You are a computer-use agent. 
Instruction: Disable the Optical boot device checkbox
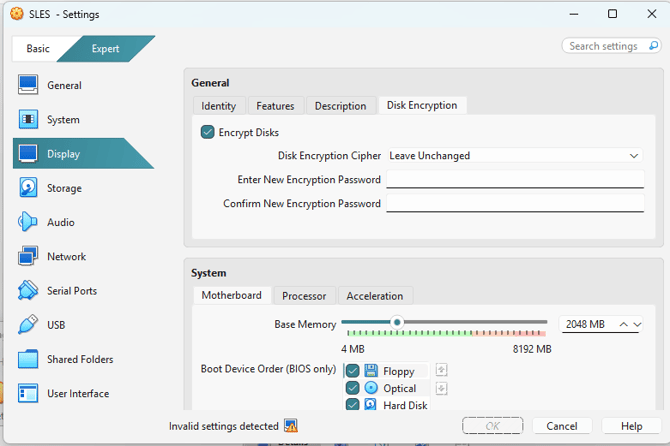352,388
